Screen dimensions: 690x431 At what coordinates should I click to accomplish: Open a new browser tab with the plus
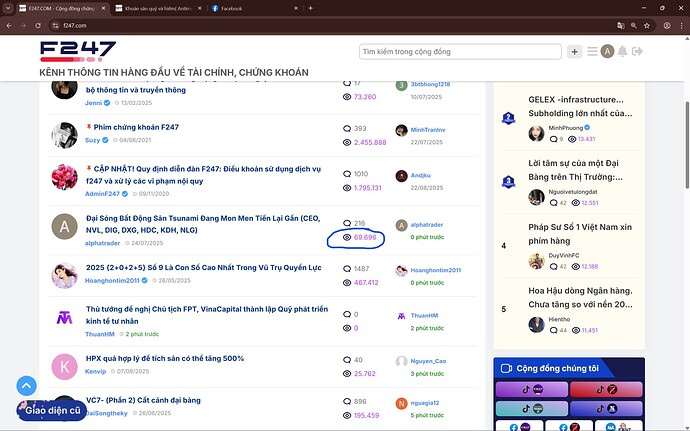pos(310,8)
